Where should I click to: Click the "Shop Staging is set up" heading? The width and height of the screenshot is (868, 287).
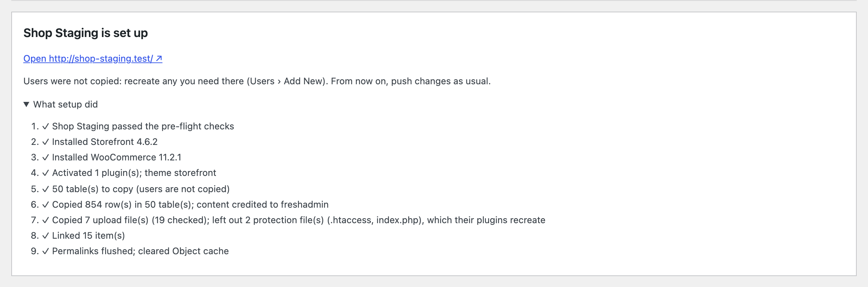pos(86,33)
